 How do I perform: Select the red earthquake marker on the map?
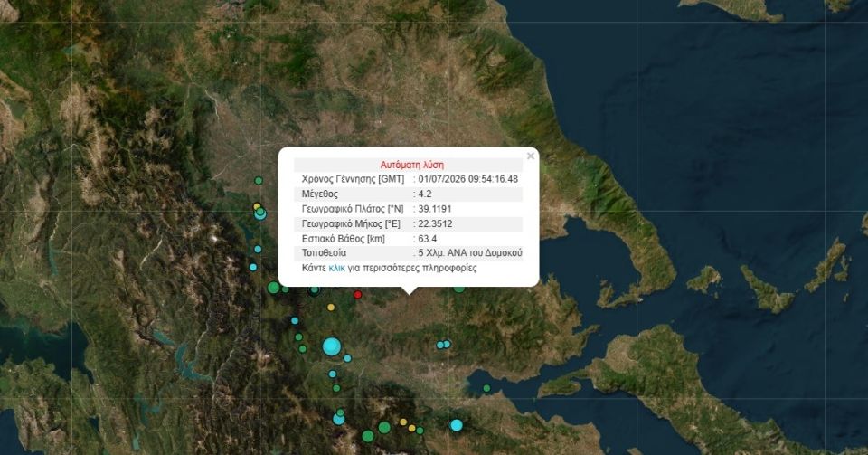(358, 295)
